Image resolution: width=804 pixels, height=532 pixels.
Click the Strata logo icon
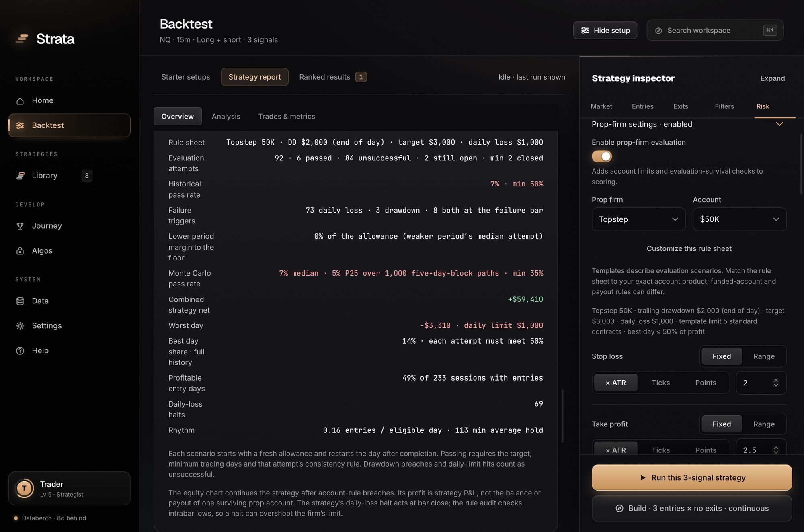[22, 39]
